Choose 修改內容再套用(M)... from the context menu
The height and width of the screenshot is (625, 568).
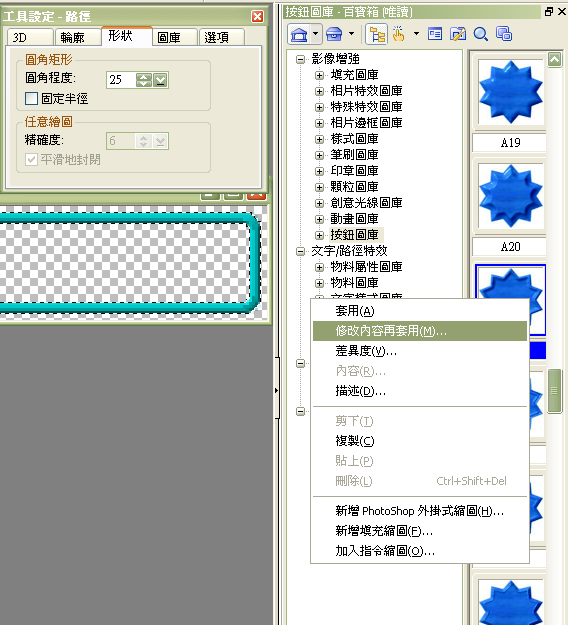pos(420,331)
